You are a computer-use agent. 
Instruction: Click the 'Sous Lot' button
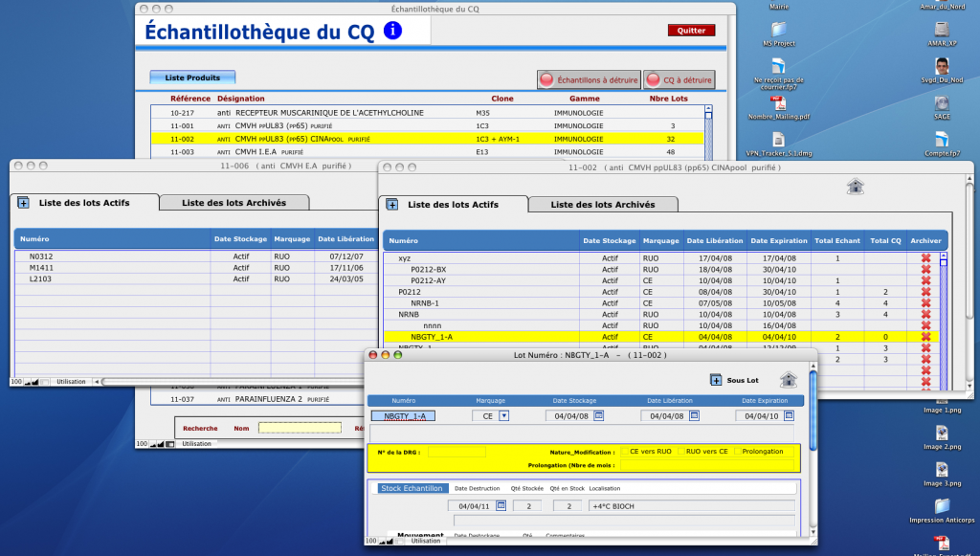tap(734, 380)
